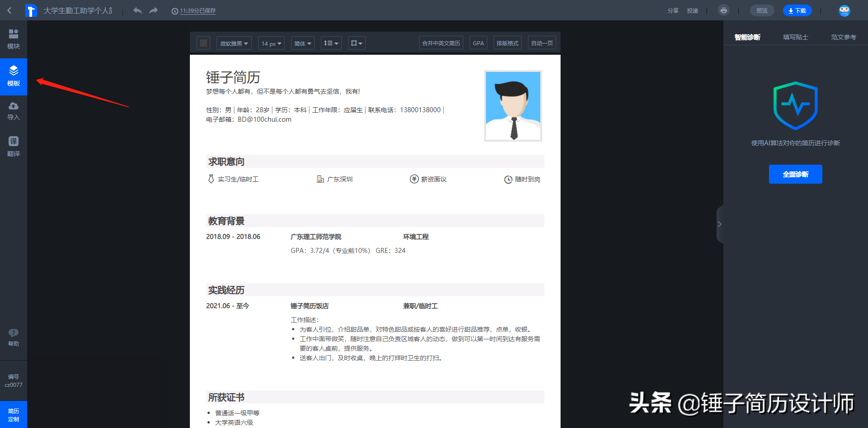This screenshot has height=428, width=868.
Task: Open the user avatar in the top right
Action: 844,10
